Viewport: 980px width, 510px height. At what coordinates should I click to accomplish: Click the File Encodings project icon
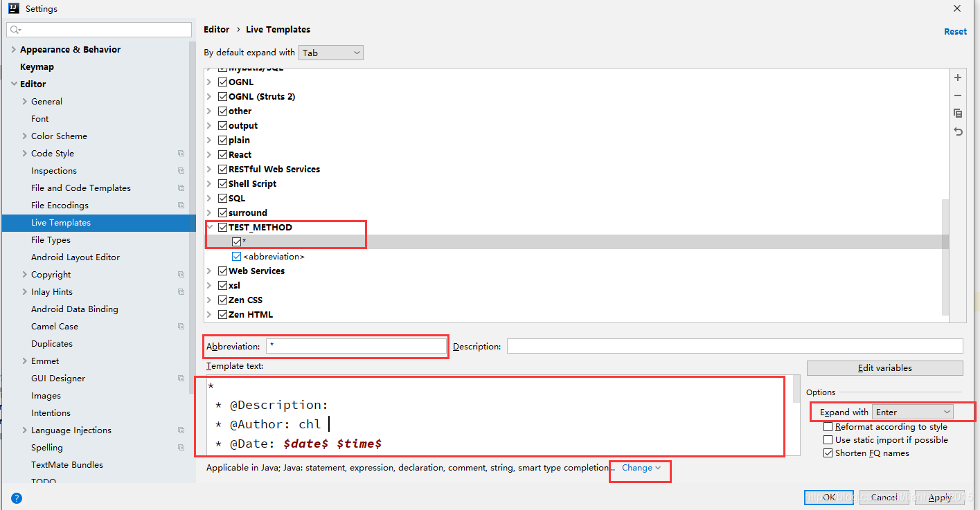(181, 206)
